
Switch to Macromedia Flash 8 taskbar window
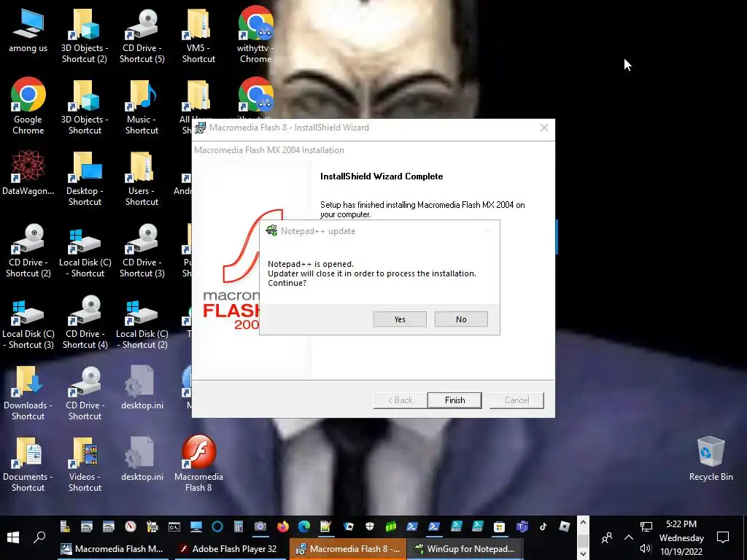click(x=348, y=549)
